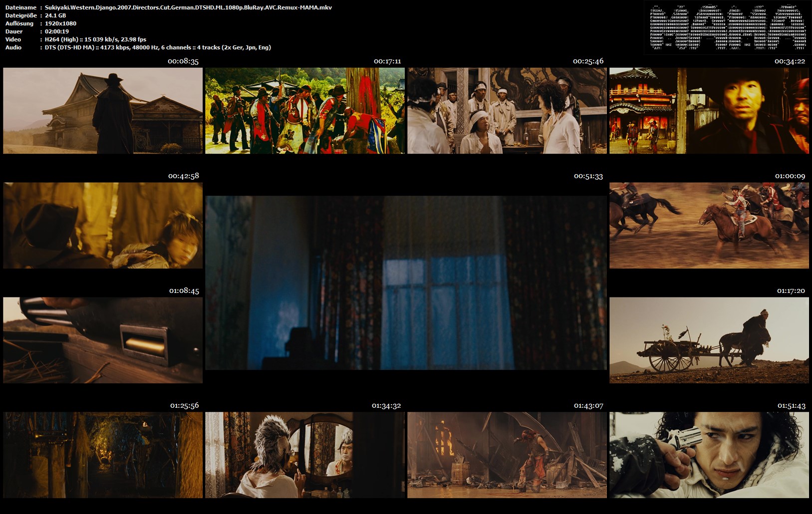Click the 00:25:46 timestamp label

click(588, 61)
